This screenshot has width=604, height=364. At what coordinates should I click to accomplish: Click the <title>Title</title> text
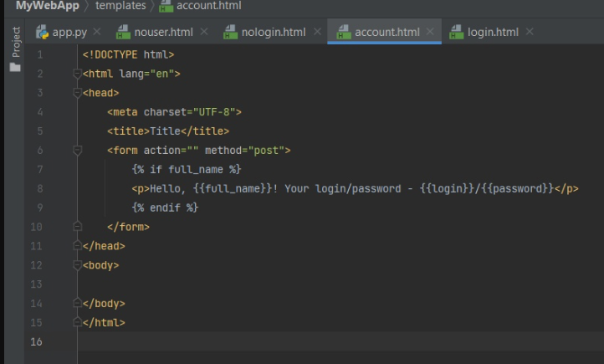coord(168,131)
